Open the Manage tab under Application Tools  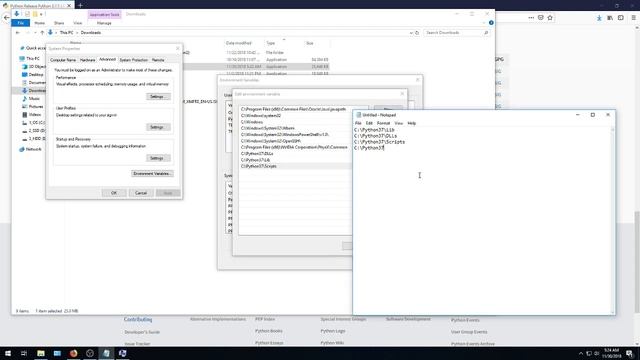(x=104, y=23)
